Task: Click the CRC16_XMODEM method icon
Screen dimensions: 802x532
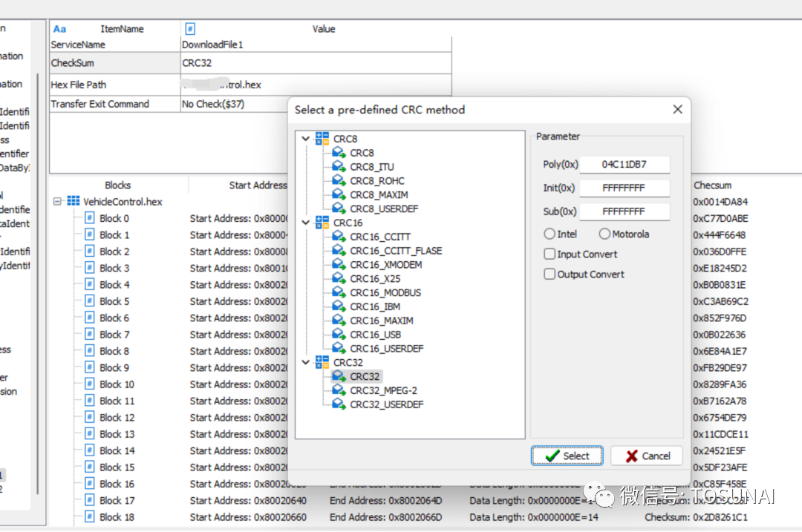Action: click(338, 264)
